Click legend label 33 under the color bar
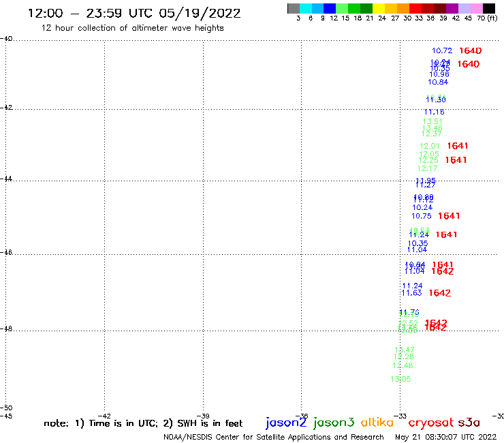The width and height of the screenshot is (504, 443). click(x=418, y=18)
